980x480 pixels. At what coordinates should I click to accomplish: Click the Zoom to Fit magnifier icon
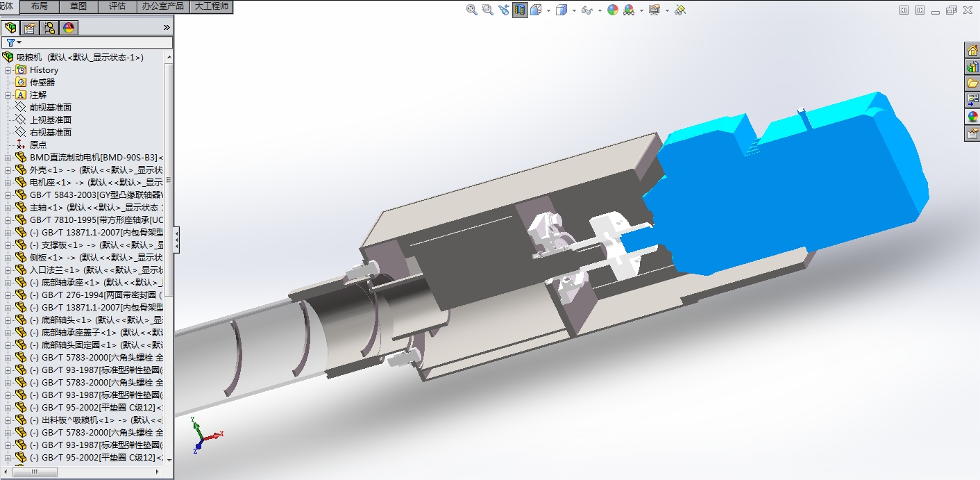click(472, 10)
